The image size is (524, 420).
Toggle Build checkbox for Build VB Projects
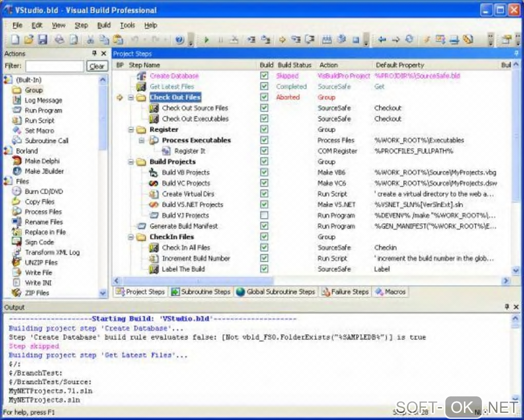(264, 172)
